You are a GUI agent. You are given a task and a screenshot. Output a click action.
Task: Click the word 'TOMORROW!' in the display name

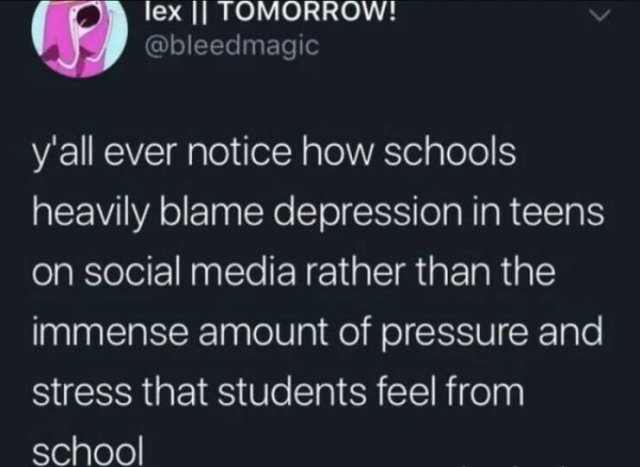[309, 12]
